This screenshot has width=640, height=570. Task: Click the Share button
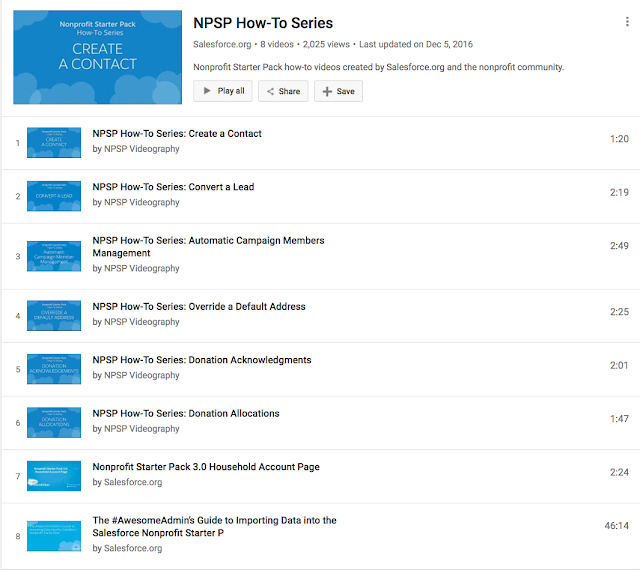[x=282, y=91]
